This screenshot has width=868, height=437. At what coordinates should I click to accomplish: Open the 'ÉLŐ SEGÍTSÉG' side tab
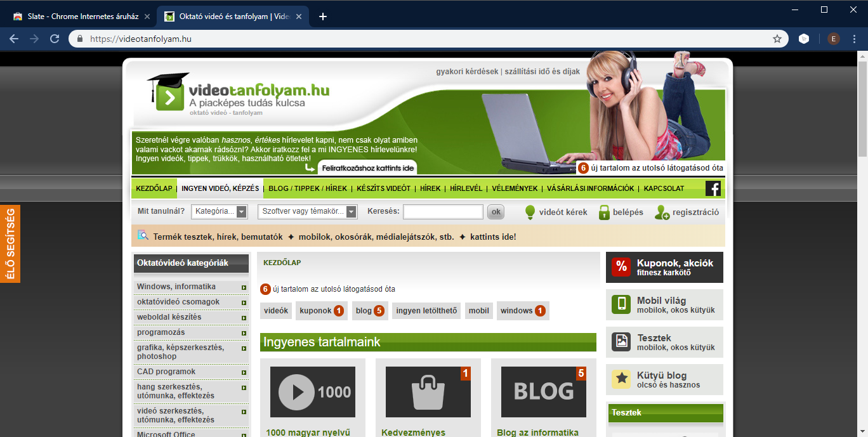click(10, 244)
